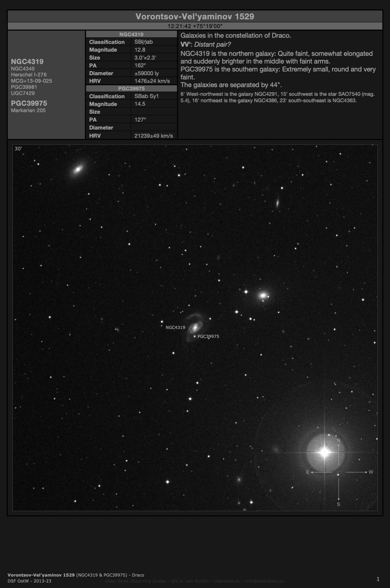The height and width of the screenshot is (588, 390).
Task: Click the bright star SAO7540 in the image
Action: [x=325, y=452]
